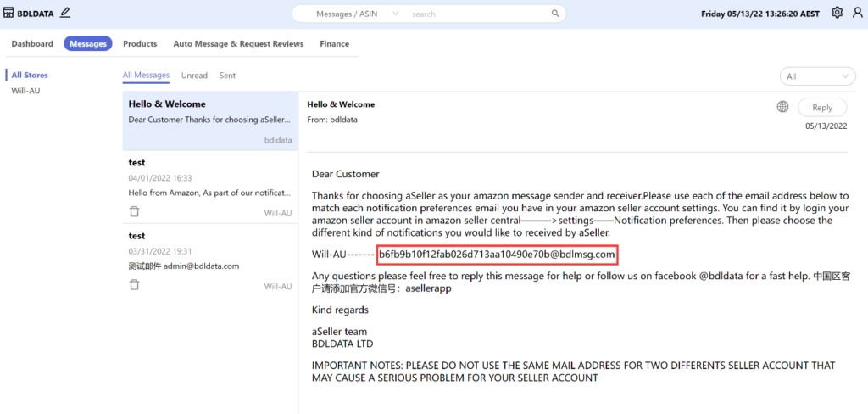Viewport: 868px width, 414px height.
Task: Click the Dear Customer greeting line
Action: (346, 174)
